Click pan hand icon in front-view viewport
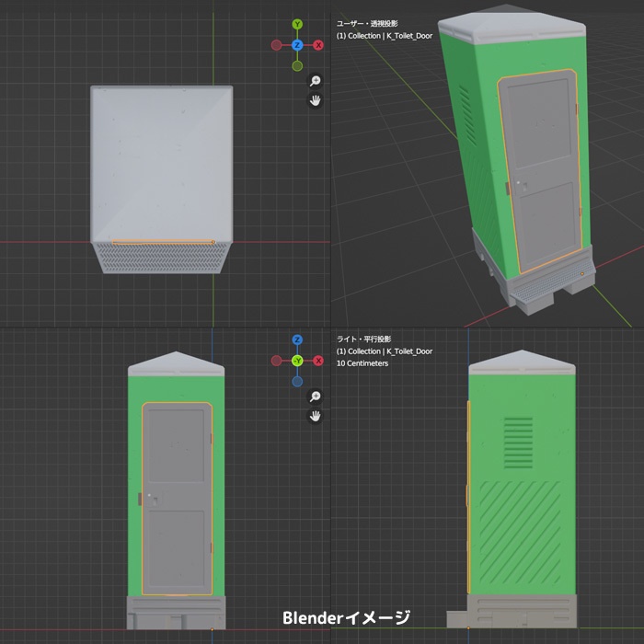Screen dimensions: 644x644 315,416
